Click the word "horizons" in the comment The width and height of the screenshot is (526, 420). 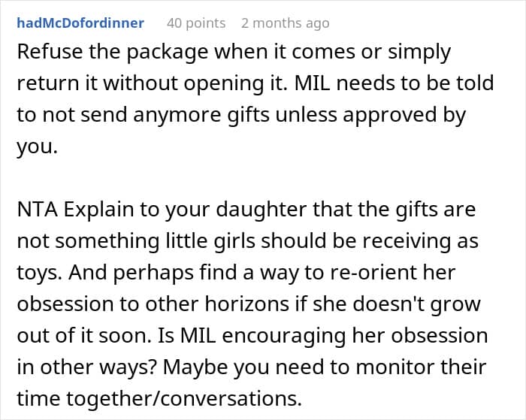(247, 304)
